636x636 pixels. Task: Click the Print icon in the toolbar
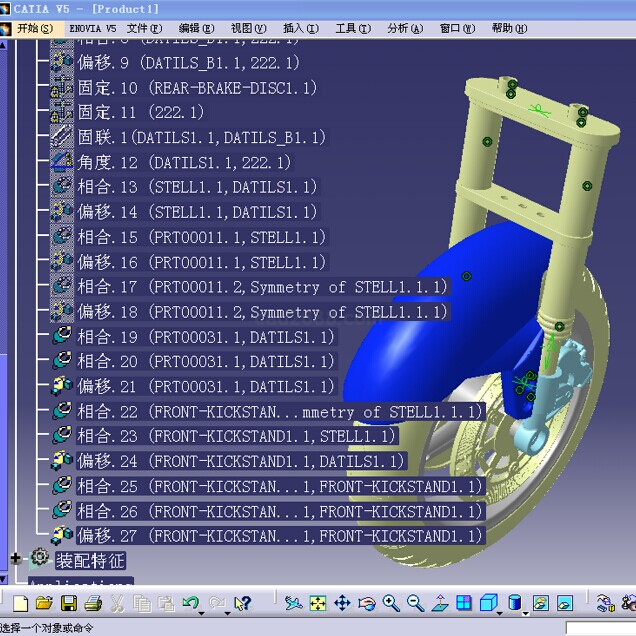93,603
